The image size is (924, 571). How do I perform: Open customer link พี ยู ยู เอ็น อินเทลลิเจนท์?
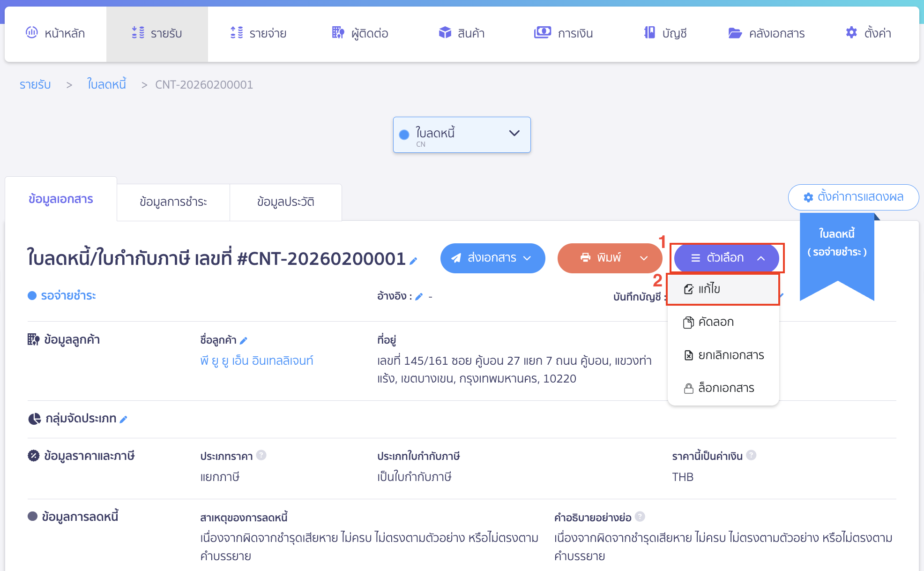[256, 361]
